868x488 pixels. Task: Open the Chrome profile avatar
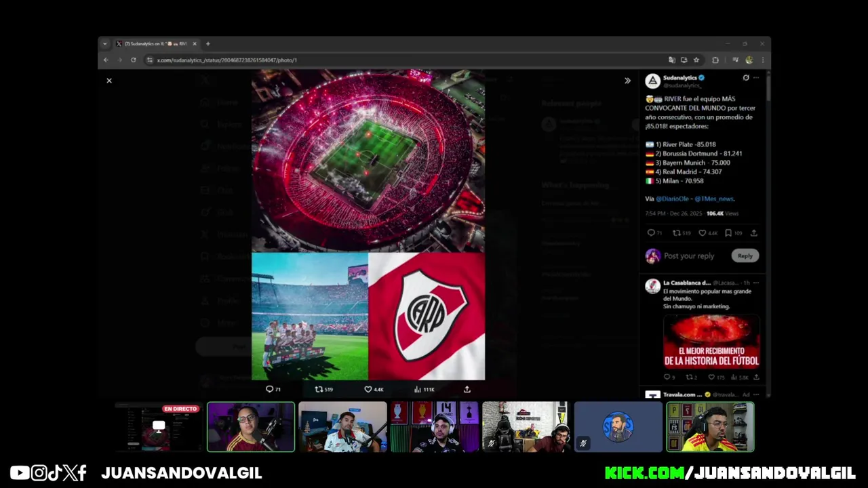pyautogui.click(x=749, y=60)
